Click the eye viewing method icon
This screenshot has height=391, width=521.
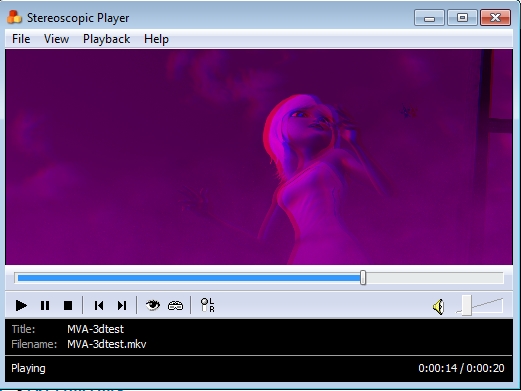click(x=153, y=305)
